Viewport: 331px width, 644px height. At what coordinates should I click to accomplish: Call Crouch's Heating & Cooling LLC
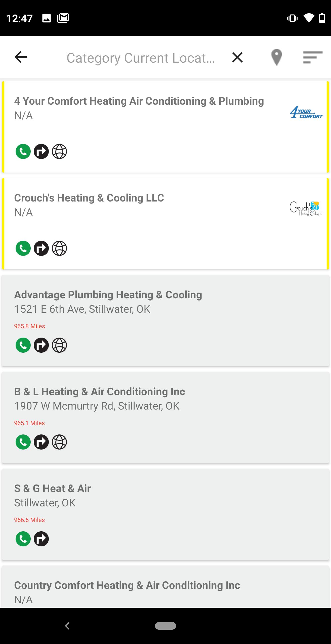coord(23,248)
